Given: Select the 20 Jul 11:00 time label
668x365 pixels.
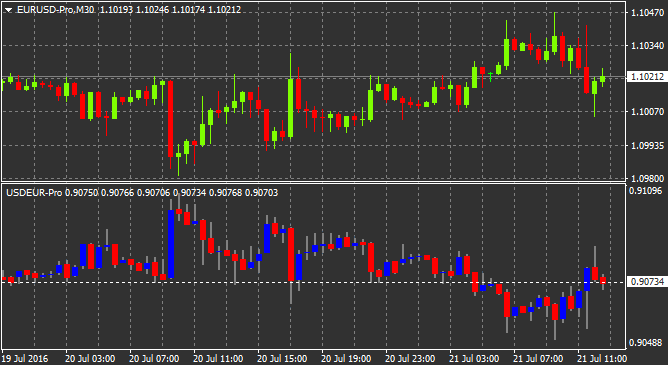Looking at the screenshot, I should 218,358.
